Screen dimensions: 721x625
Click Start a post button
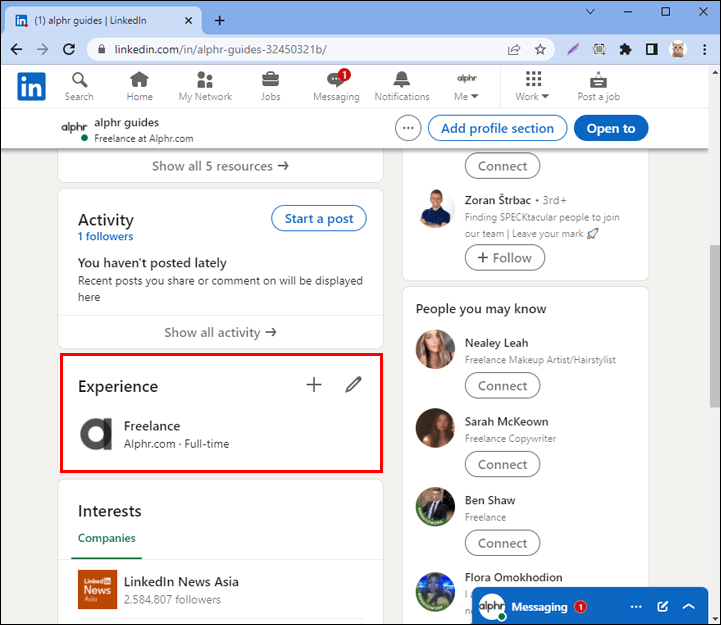pyautogui.click(x=319, y=218)
